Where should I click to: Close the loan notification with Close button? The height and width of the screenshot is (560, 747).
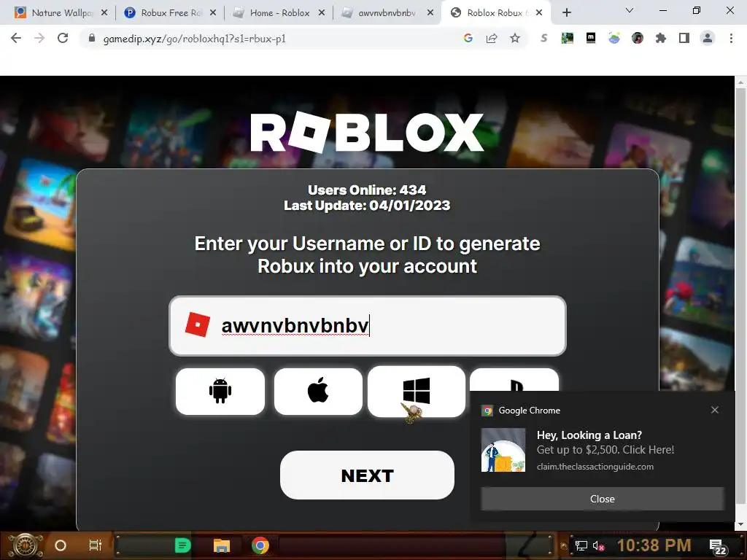point(602,499)
